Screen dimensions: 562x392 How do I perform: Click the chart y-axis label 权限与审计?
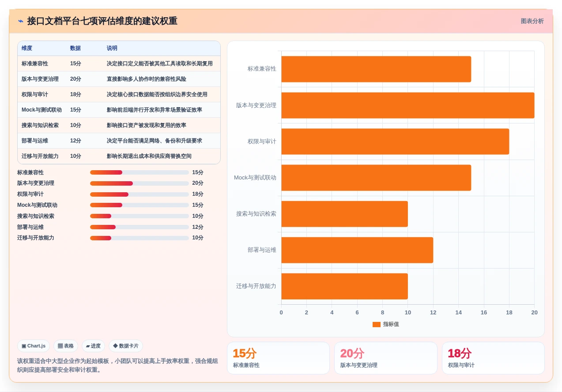click(x=262, y=142)
